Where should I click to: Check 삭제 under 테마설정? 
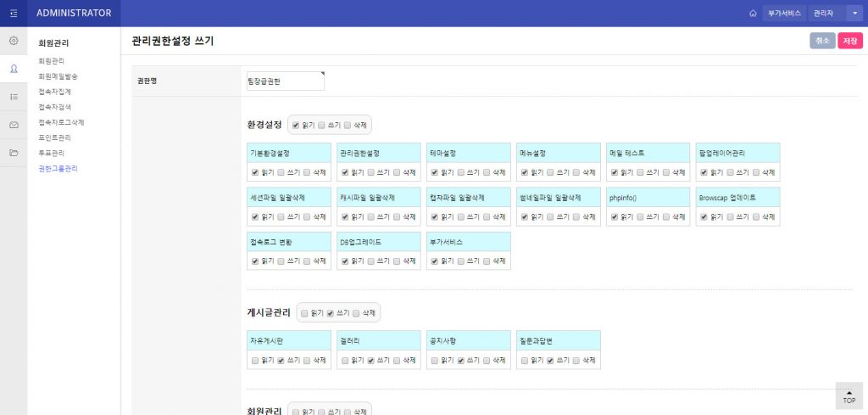pyautogui.click(x=486, y=172)
